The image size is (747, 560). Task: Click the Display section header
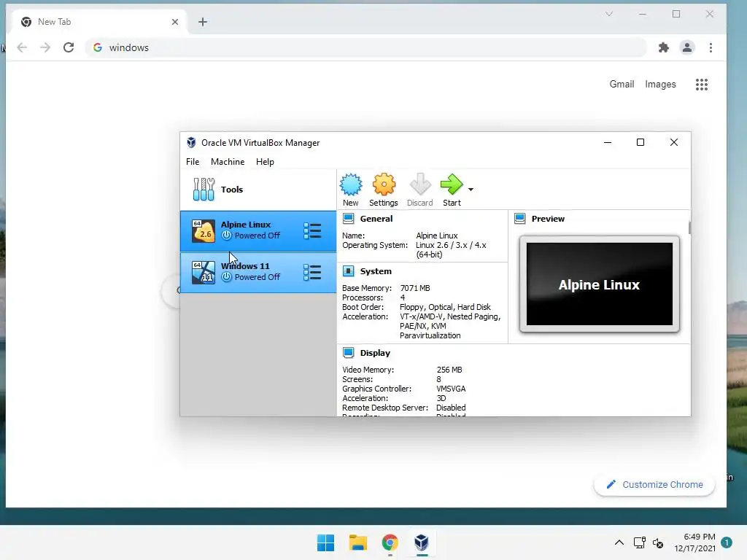coord(375,353)
